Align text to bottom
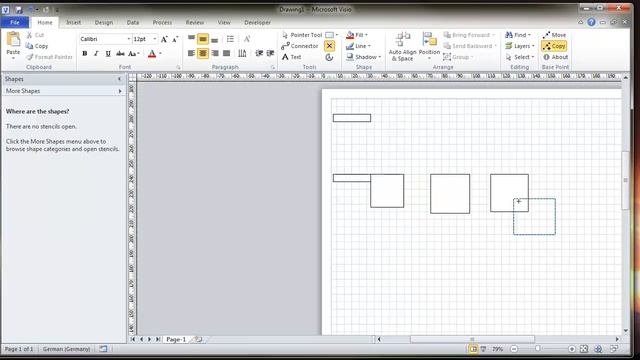The width and height of the screenshot is (640, 360). [x=214, y=39]
